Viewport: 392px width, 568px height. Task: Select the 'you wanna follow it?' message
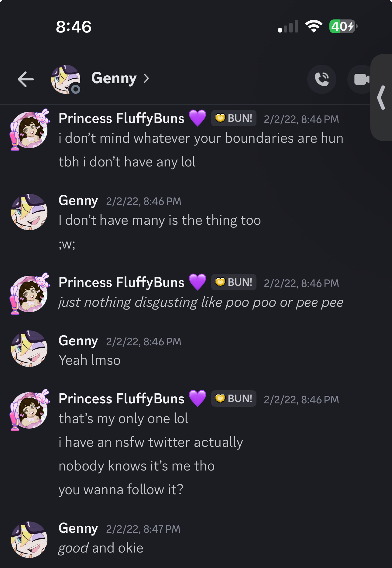[x=121, y=489]
